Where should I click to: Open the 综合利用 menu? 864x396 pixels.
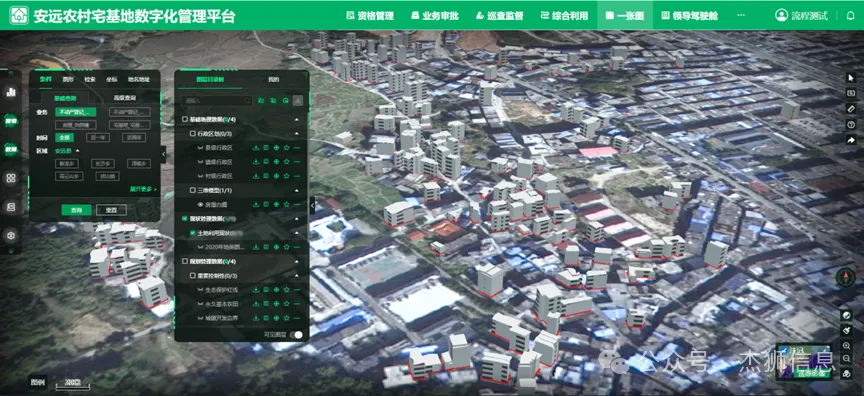564,15
